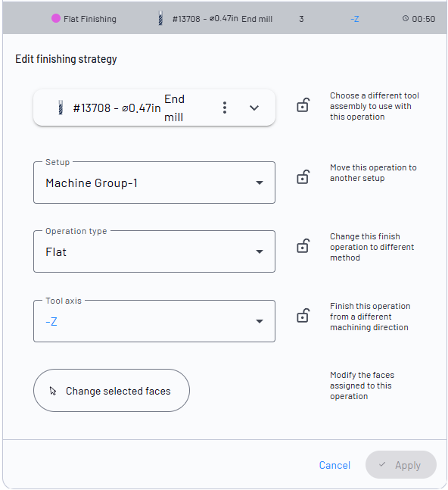Open the Operation type Flat dropdown
The image size is (448, 490).
click(154, 251)
